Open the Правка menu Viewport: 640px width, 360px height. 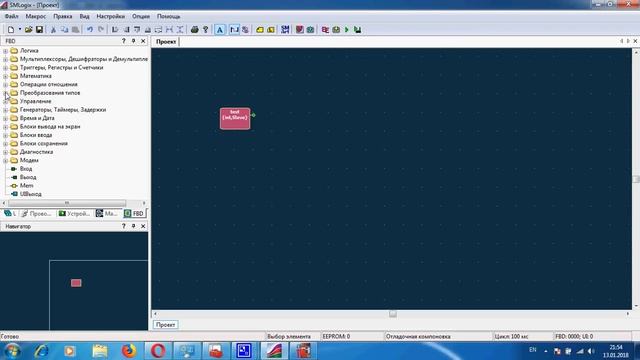coord(62,16)
